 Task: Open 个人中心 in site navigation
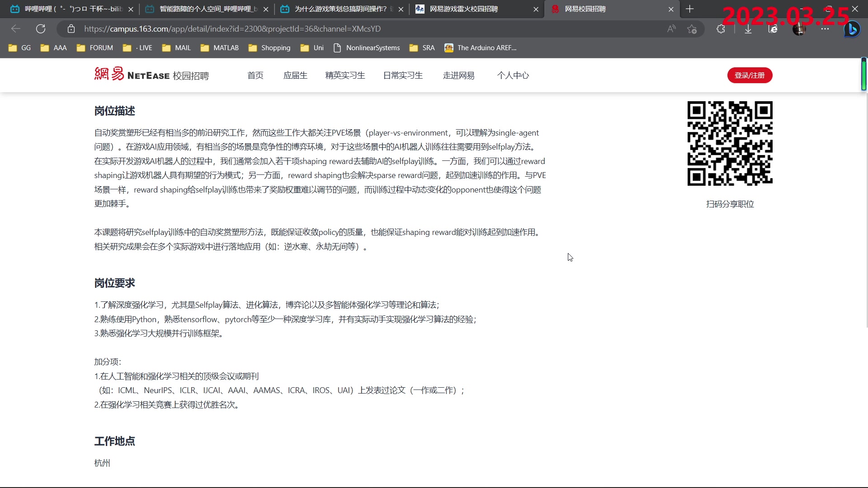[x=513, y=75]
